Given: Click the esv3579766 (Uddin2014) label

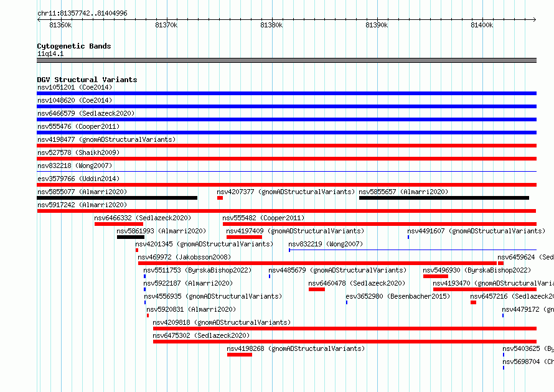Looking at the screenshot, I should (x=78, y=179).
